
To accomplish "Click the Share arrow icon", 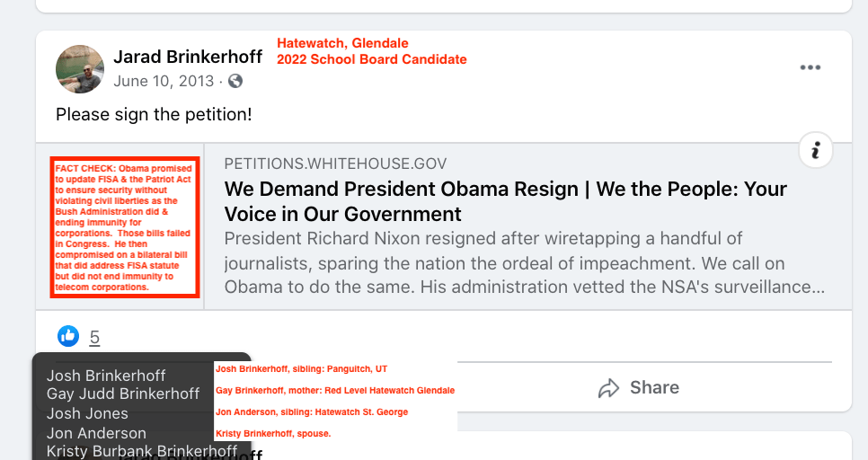I will point(609,388).
